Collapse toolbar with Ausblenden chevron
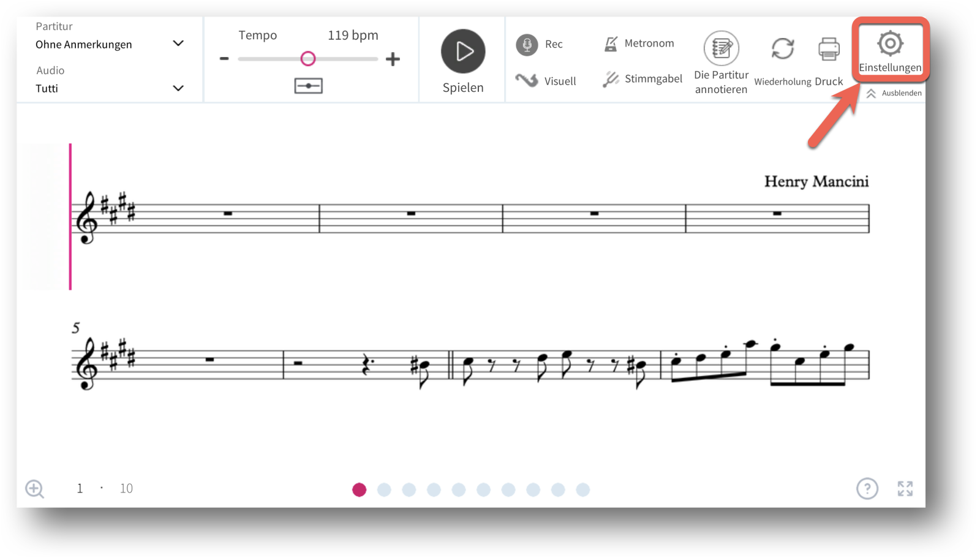 click(894, 93)
